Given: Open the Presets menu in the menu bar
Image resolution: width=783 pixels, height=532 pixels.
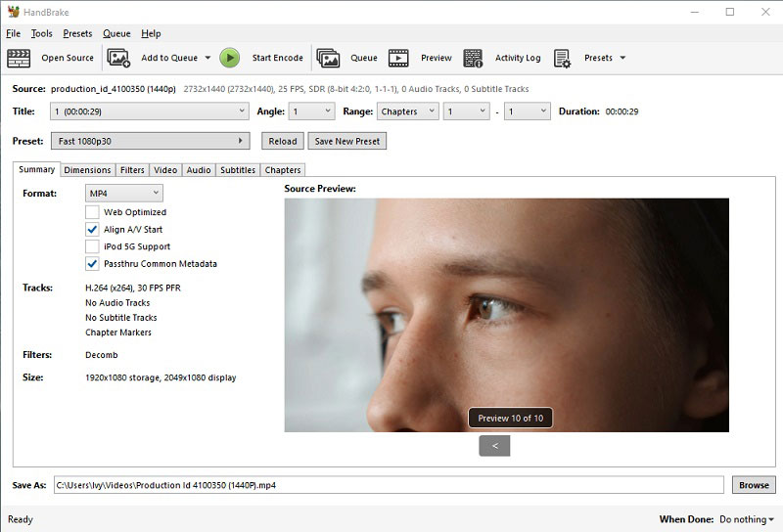Looking at the screenshot, I should click(77, 33).
